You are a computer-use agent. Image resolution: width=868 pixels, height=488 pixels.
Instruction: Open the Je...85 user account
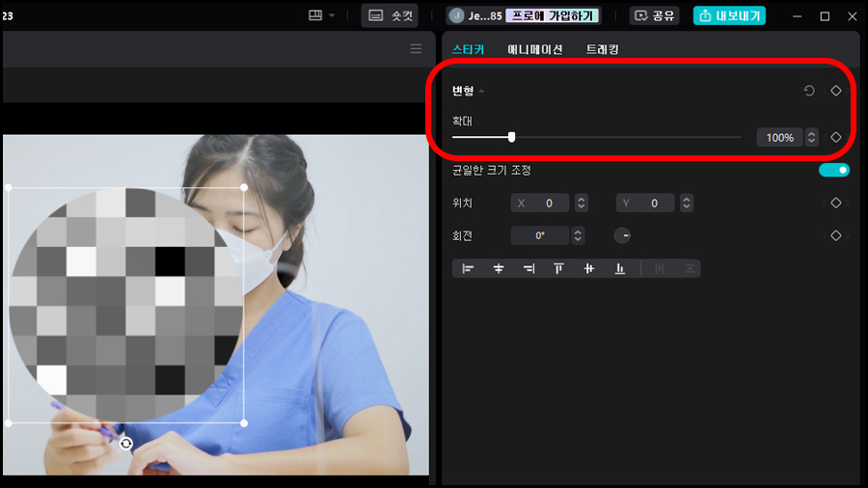476,15
